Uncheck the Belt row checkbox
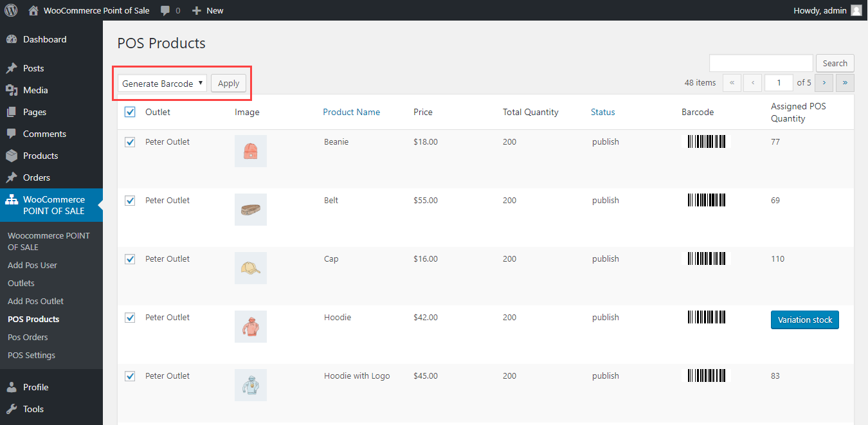 pyautogui.click(x=130, y=201)
